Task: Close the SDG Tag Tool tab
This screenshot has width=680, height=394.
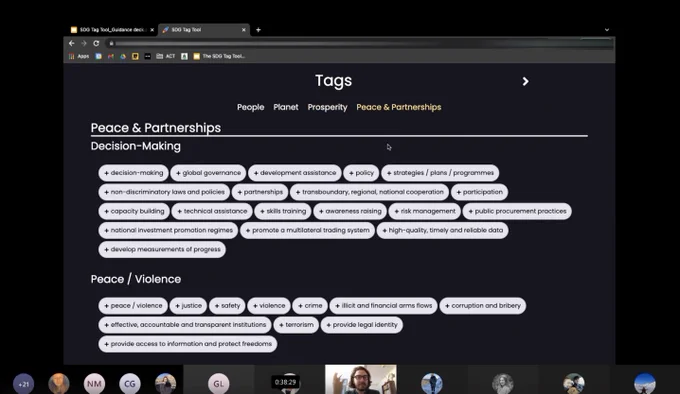Action: 244,30
